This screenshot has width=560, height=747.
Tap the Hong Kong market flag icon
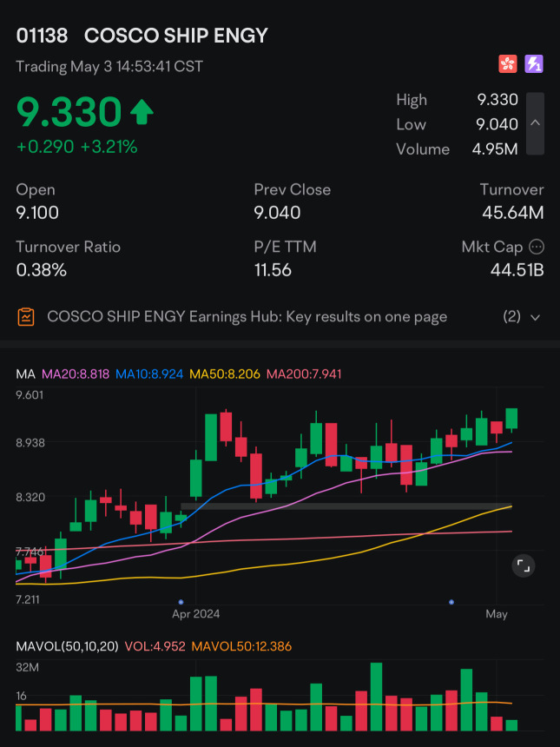(508, 63)
